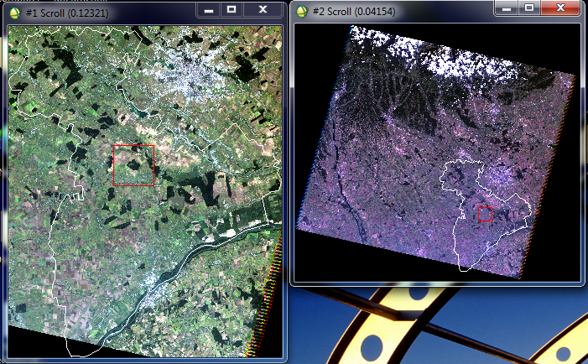Click the "#2 Scroll (0.04154)" title text
Image resolution: width=588 pixels, height=364 pixels.
(354, 12)
